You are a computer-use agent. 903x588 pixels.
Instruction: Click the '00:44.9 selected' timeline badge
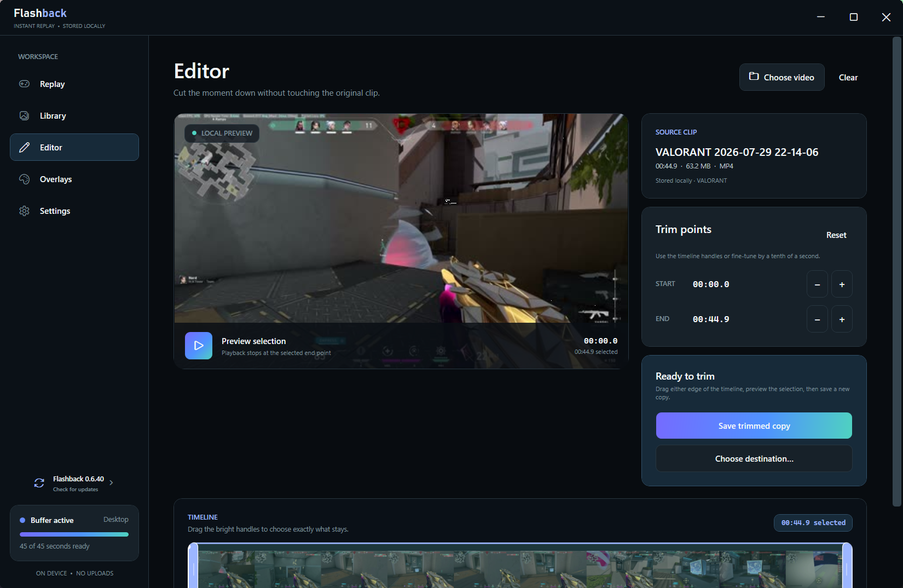pyautogui.click(x=813, y=522)
